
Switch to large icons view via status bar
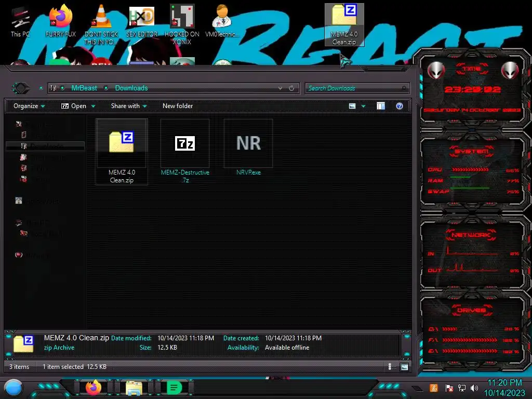click(x=404, y=367)
